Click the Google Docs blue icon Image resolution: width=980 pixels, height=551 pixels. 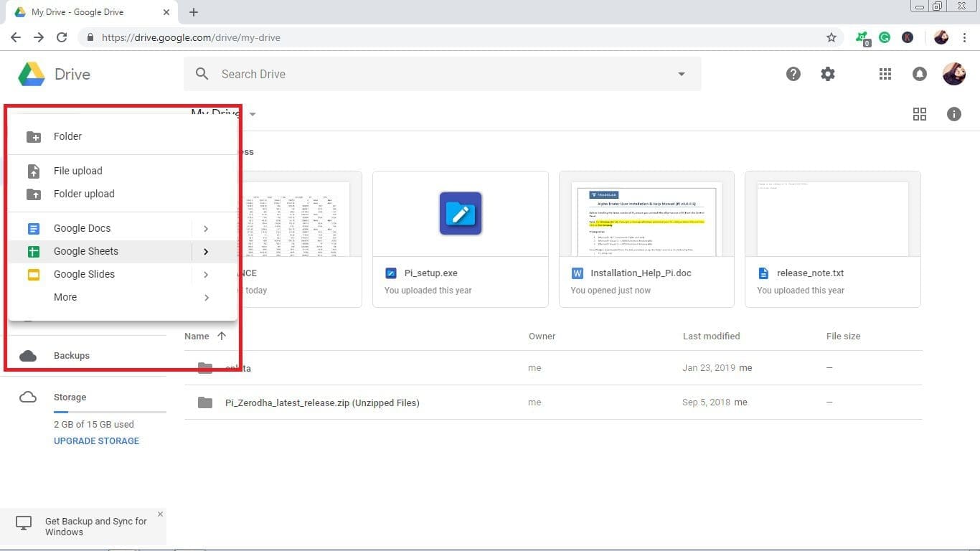[x=34, y=228]
